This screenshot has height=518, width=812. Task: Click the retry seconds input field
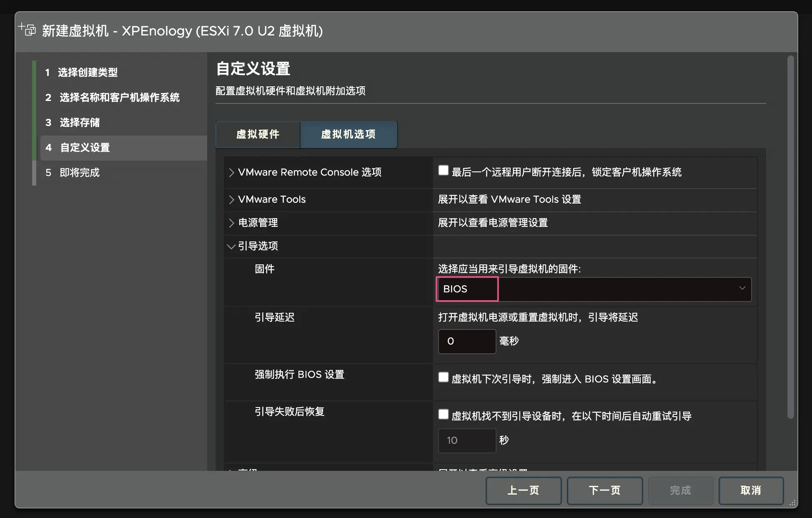click(x=467, y=440)
